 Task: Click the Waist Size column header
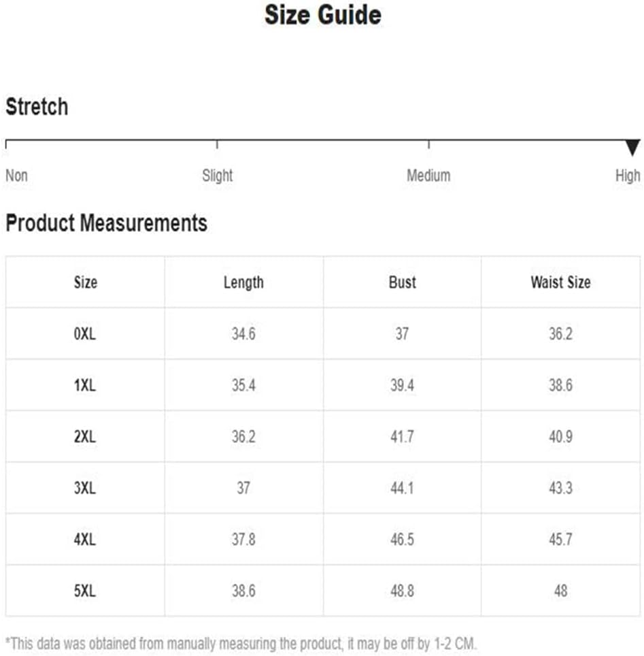[x=560, y=282]
